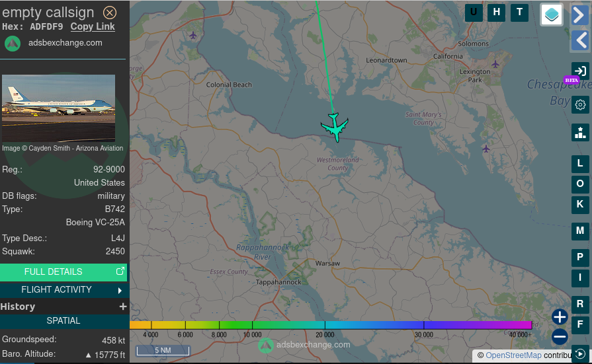Viewport: 592px width, 364px height.
Task: Toggle the T tracks button
Action: 519,13
